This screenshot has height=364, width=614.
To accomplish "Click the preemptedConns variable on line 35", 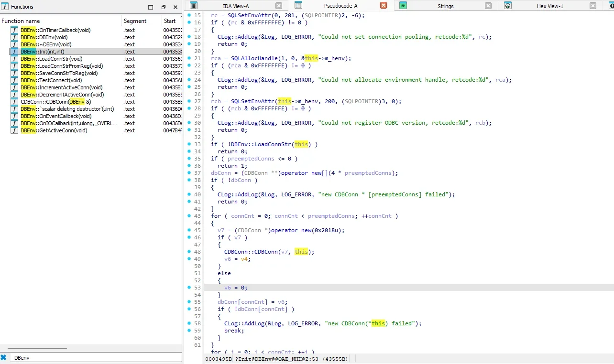I will point(251,159).
